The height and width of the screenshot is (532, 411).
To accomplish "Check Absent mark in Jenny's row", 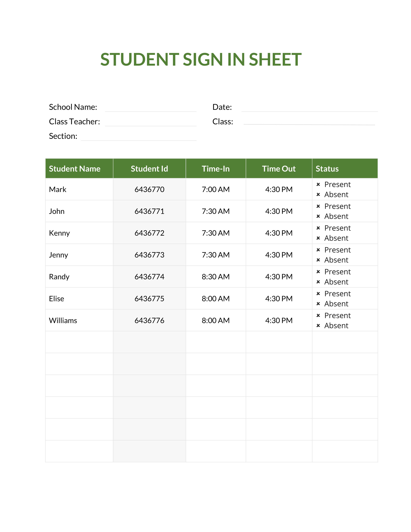I will coord(318,260).
